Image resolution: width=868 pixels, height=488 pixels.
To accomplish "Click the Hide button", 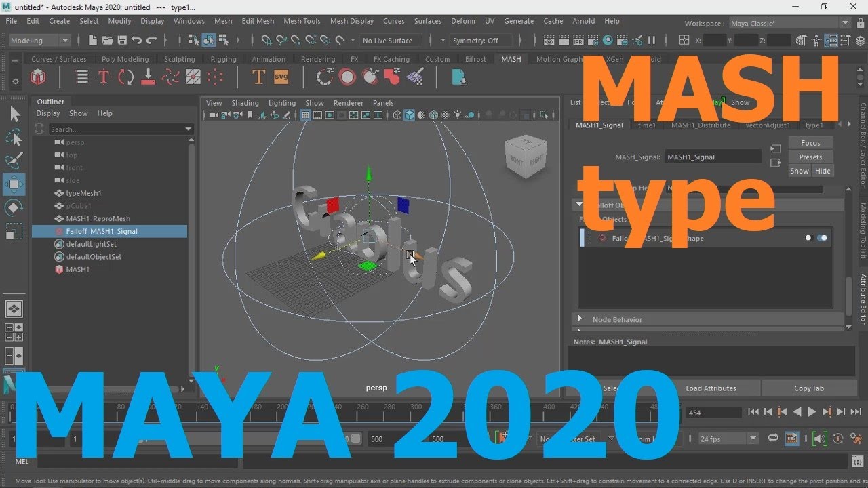I will [x=823, y=171].
